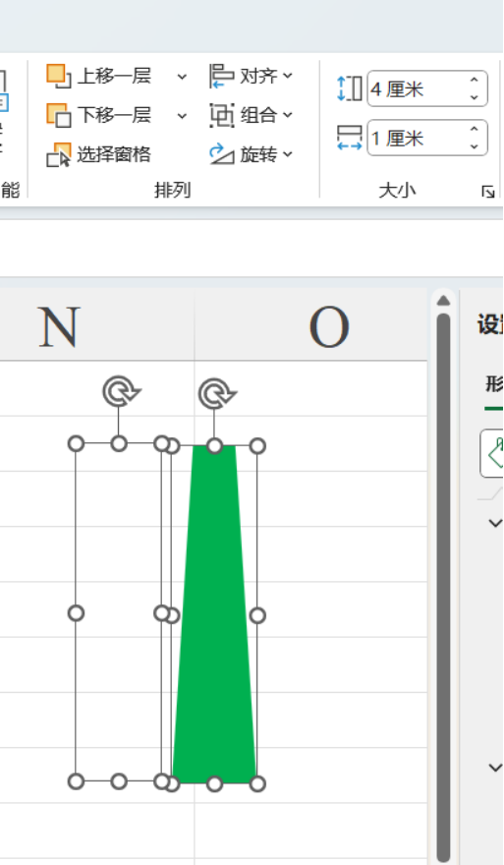Click the Bring Forward (上移一层) button
504x865 pixels.
[99, 76]
